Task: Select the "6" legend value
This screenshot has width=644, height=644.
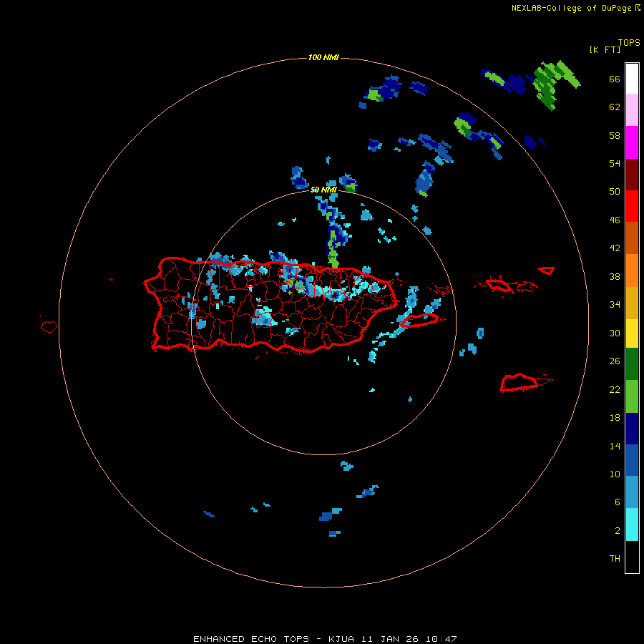Action: pos(618,502)
